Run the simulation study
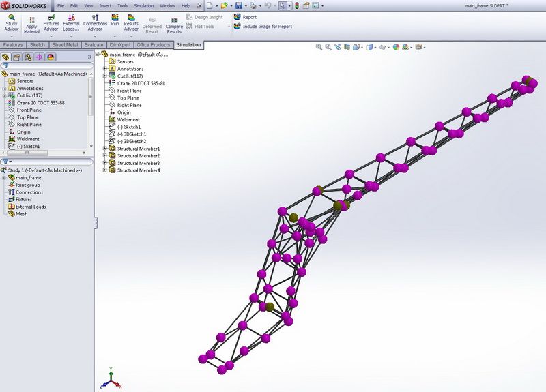 [x=115, y=20]
